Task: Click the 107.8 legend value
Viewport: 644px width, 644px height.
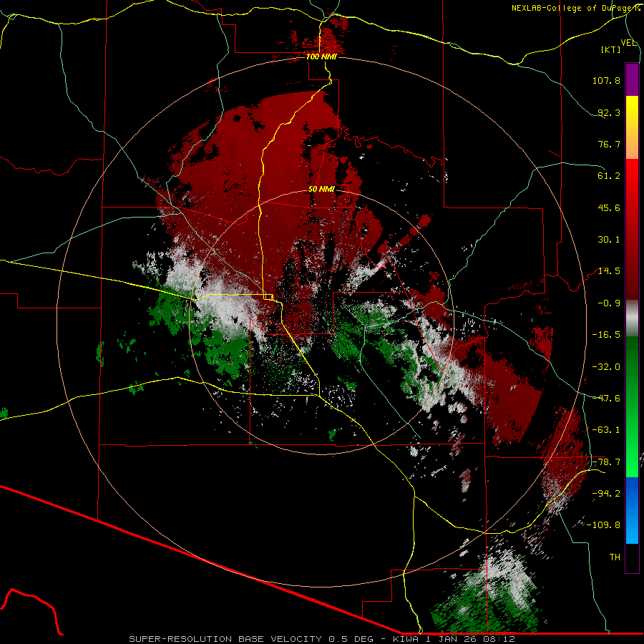Action: 606,80
